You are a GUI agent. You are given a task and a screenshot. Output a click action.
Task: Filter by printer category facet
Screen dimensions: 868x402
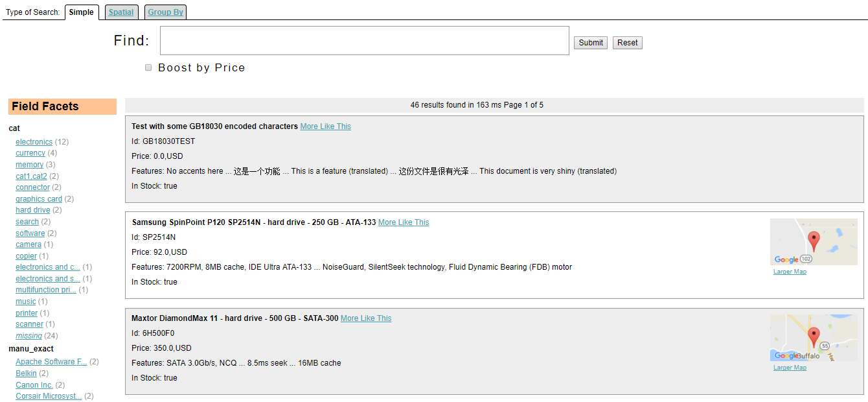click(27, 313)
